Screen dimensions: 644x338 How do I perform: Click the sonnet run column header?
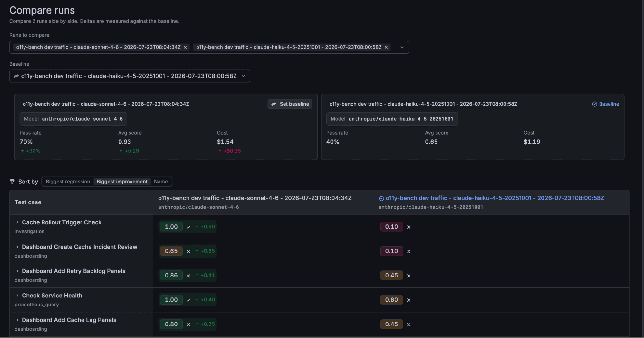coord(255,198)
